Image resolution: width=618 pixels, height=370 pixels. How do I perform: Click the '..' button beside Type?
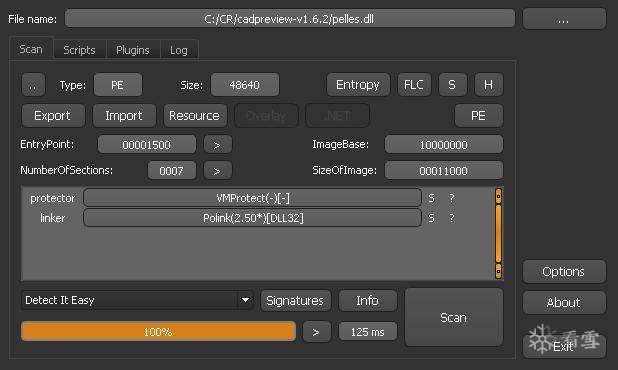pos(33,85)
